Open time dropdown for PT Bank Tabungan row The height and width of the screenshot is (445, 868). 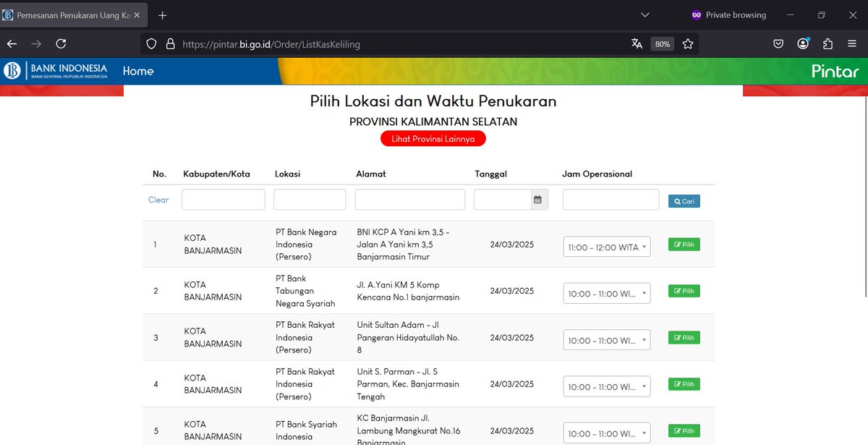click(607, 293)
